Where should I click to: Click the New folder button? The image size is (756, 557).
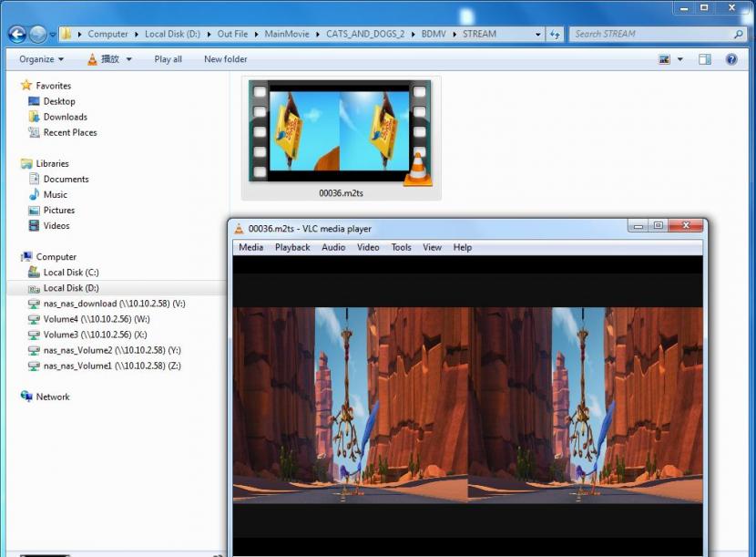tap(225, 59)
